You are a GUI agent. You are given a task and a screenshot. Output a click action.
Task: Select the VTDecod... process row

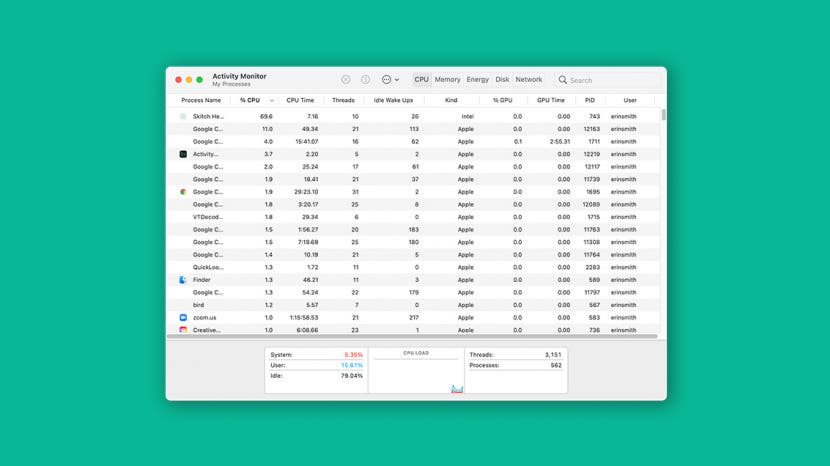point(413,217)
